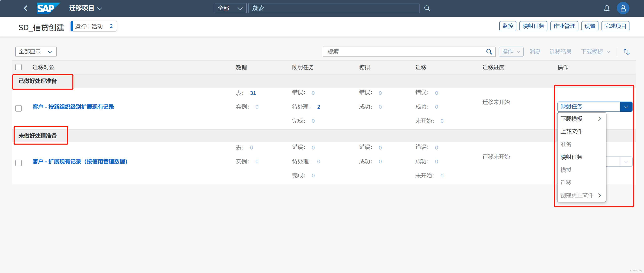This screenshot has height=273, width=644.
Task: Click the 迁移对象 column header
Action: [43, 67]
